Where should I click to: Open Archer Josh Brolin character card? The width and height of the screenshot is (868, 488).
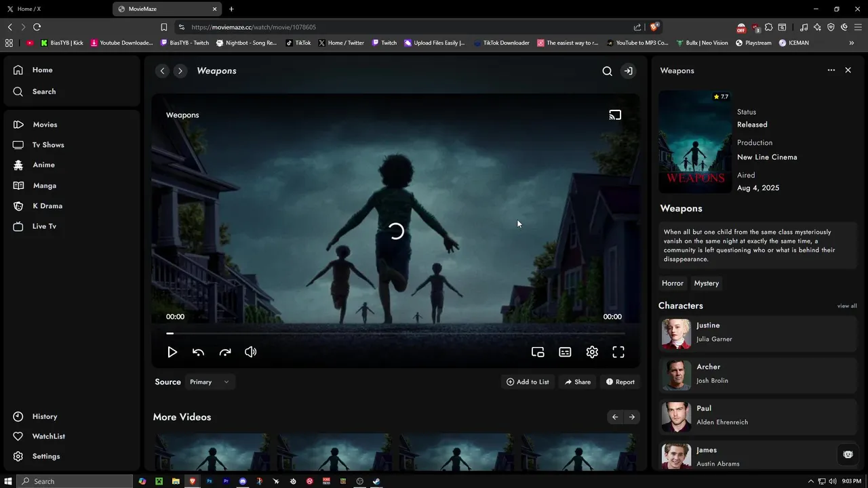click(x=757, y=375)
